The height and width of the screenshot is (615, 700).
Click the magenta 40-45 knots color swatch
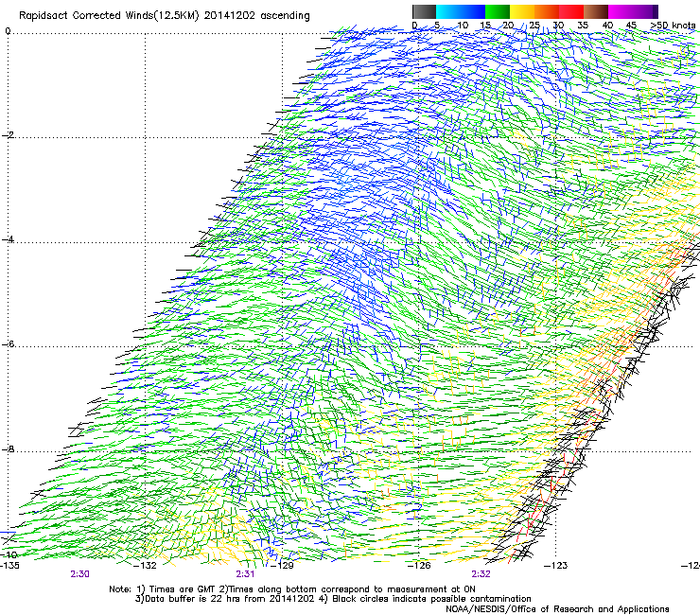tap(621, 11)
